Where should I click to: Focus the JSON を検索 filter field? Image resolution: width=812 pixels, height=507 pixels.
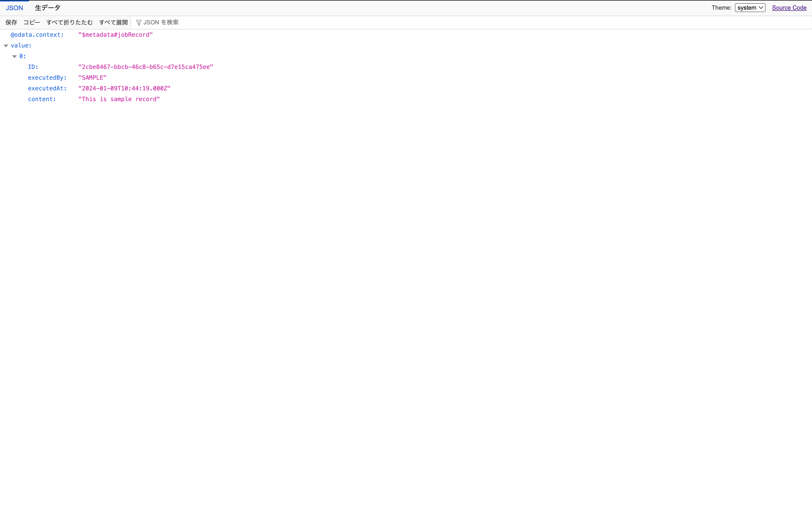161,23
